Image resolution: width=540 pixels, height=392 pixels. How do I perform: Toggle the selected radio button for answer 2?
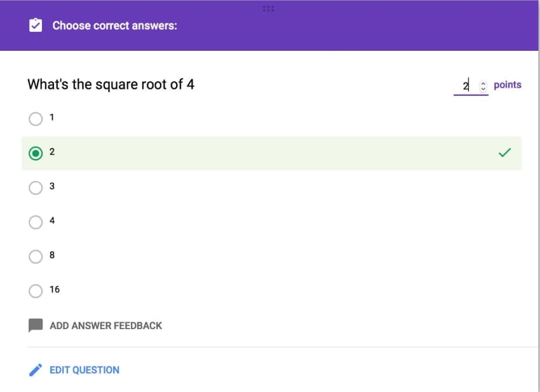point(36,153)
